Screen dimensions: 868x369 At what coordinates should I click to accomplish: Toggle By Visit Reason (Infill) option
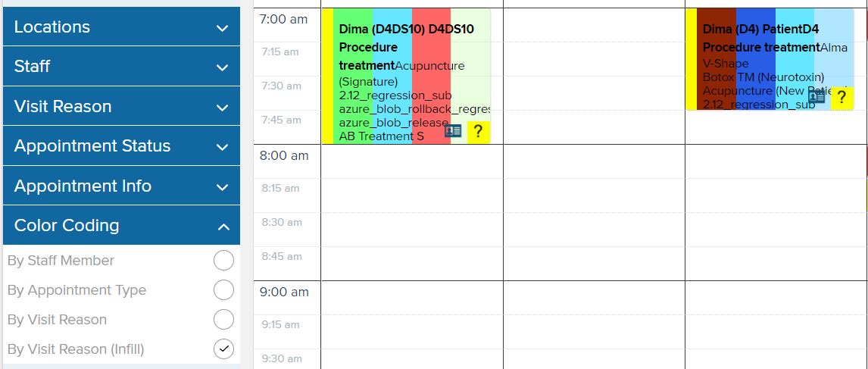coord(223,349)
